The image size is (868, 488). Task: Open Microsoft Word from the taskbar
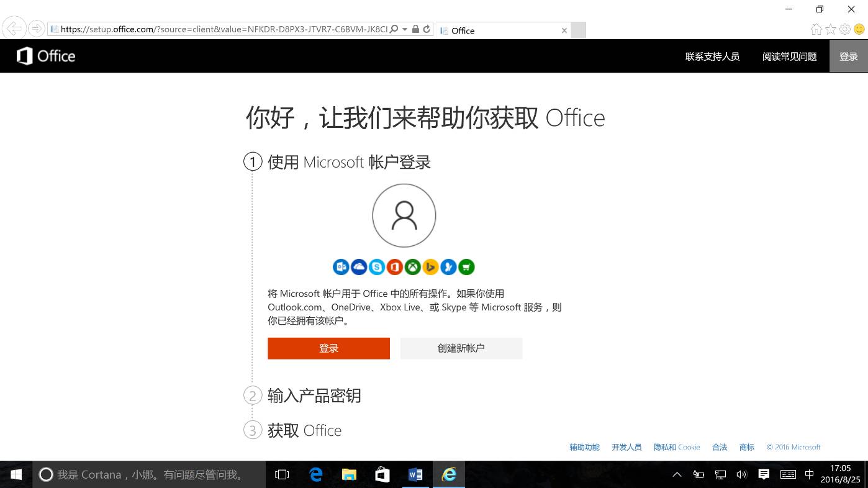pos(415,474)
